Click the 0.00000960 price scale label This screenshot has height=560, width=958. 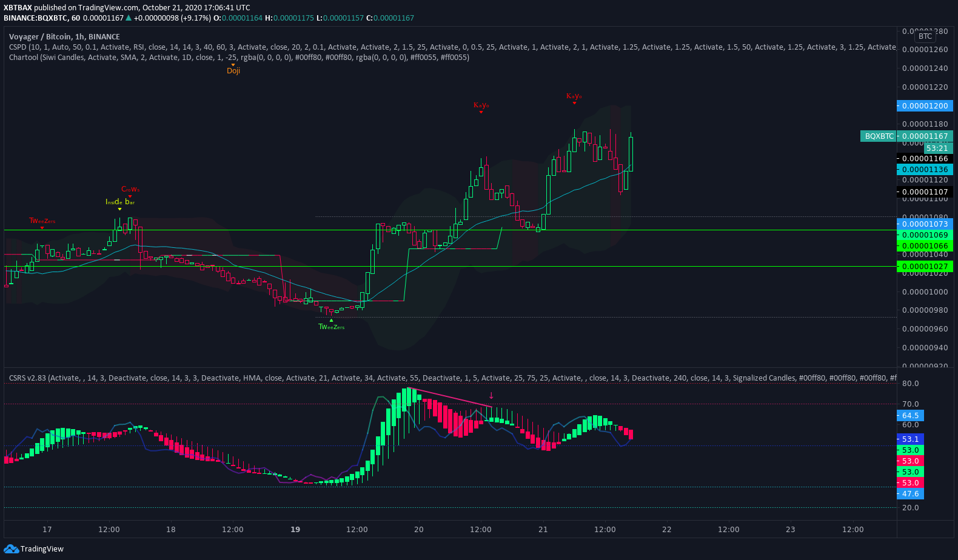925,329
